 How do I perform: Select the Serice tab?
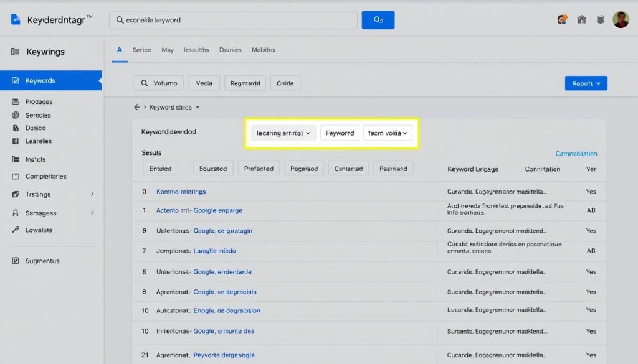click(x=142, y=50)
